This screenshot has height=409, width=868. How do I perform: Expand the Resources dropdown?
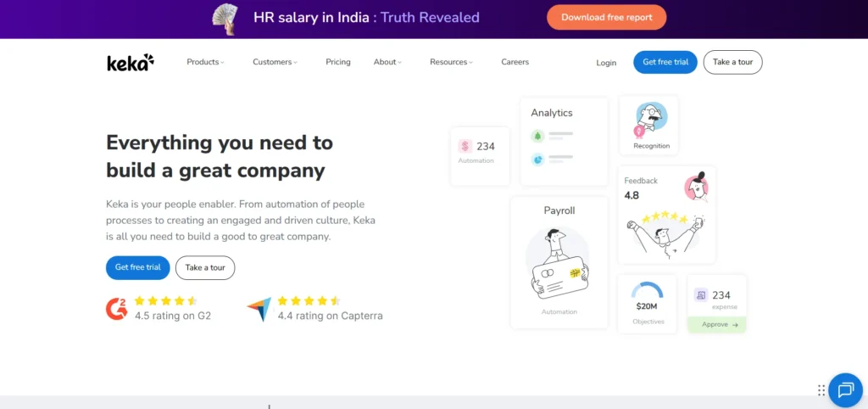451,62
